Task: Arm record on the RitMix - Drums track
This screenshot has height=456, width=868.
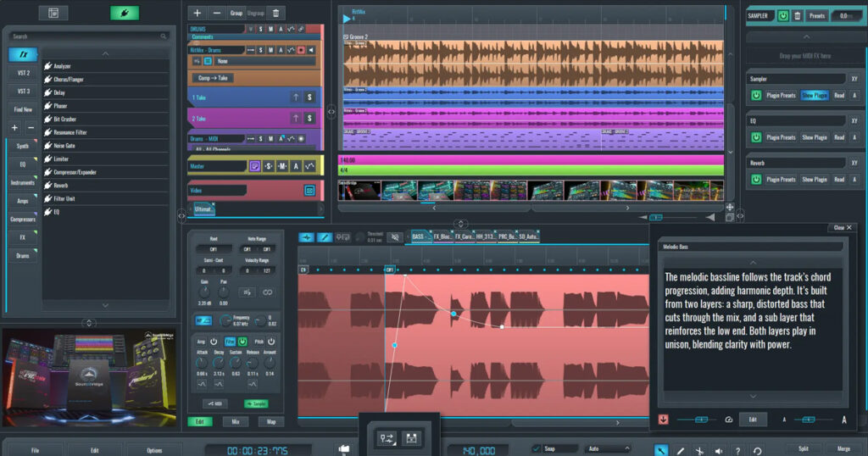Action: pyautogui.click(x=301, y=50)
